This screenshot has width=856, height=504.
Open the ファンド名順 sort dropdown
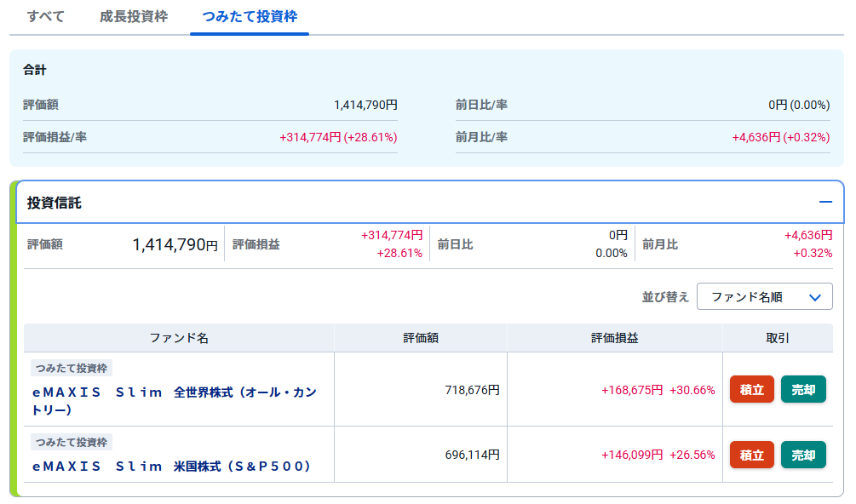(x=763, y=297)
